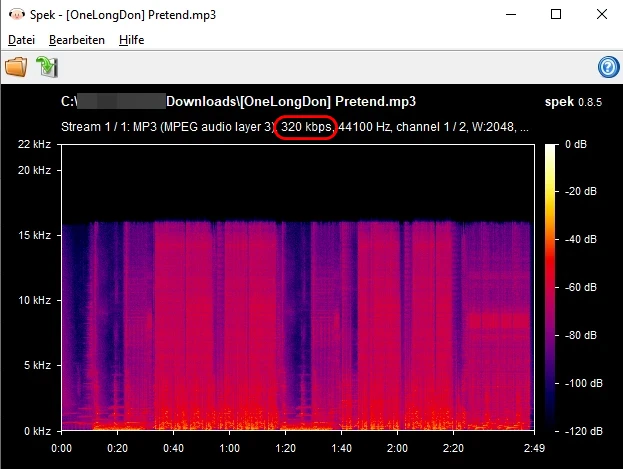Click the "W:2048" window size text

tap(494, 127)
